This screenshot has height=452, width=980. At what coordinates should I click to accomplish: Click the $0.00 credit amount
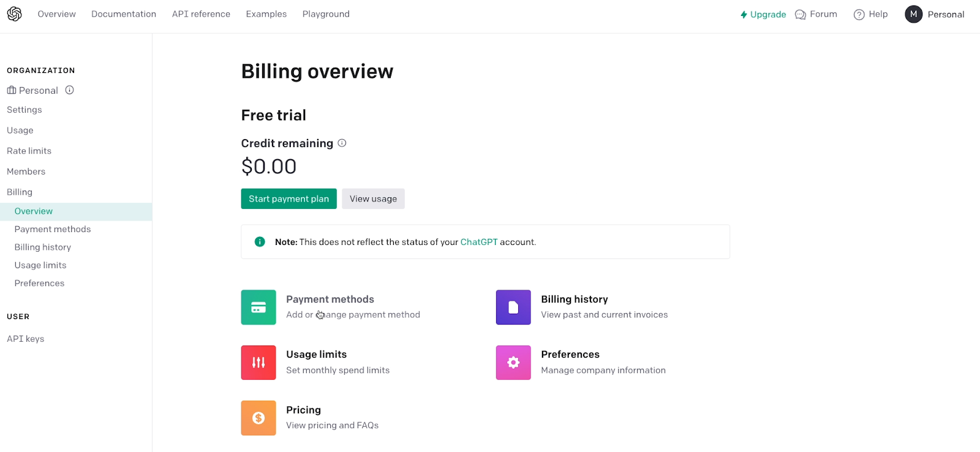(x=269, y=167)
